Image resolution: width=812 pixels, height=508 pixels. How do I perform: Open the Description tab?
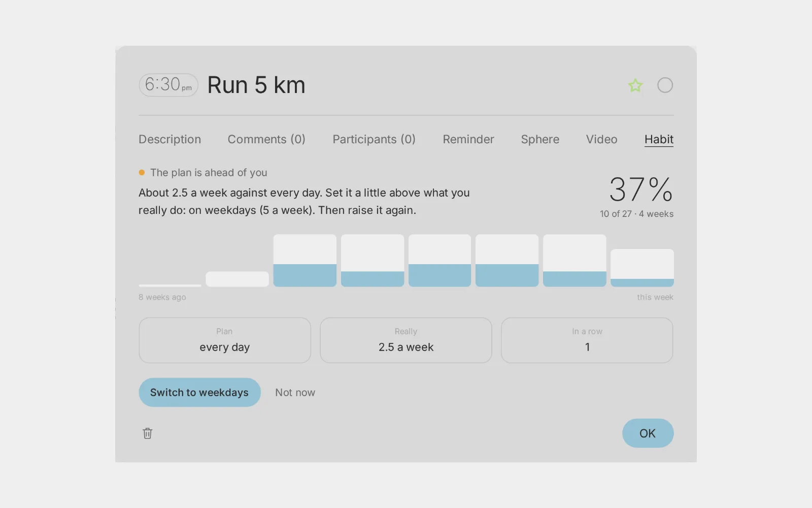click(170, 139)
